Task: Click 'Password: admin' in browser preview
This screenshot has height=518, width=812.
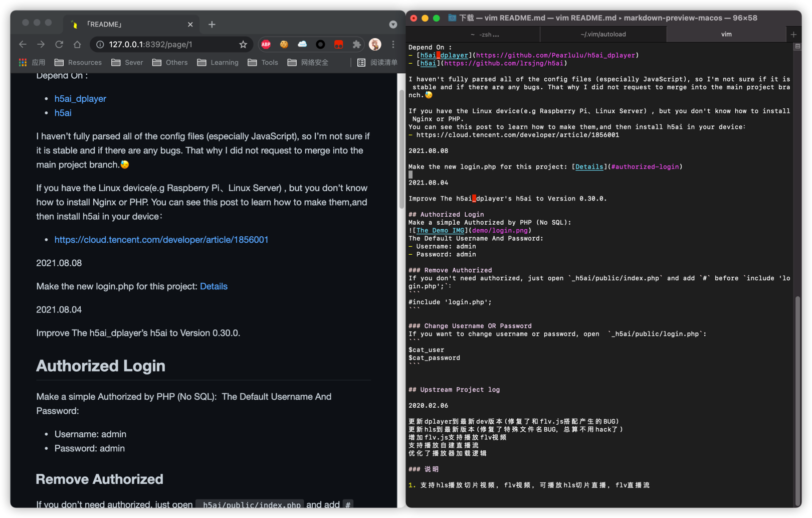Action: click(x=90, y=448)
